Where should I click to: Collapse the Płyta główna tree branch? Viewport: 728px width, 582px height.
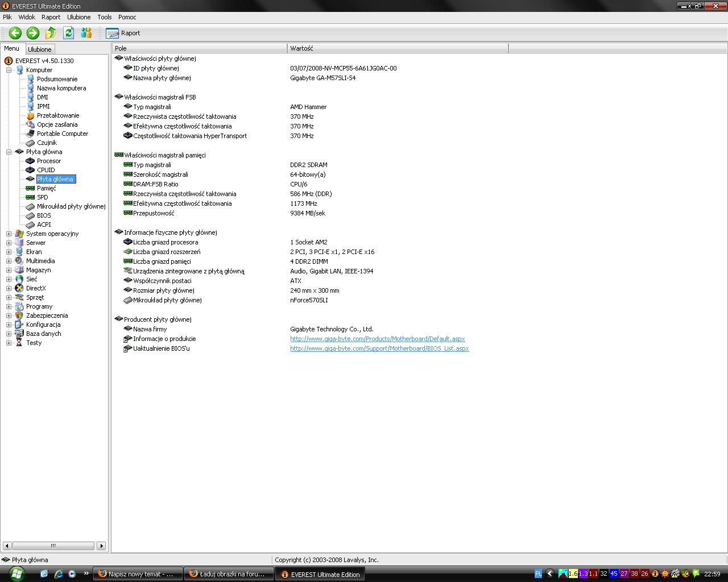coord(9,152)
